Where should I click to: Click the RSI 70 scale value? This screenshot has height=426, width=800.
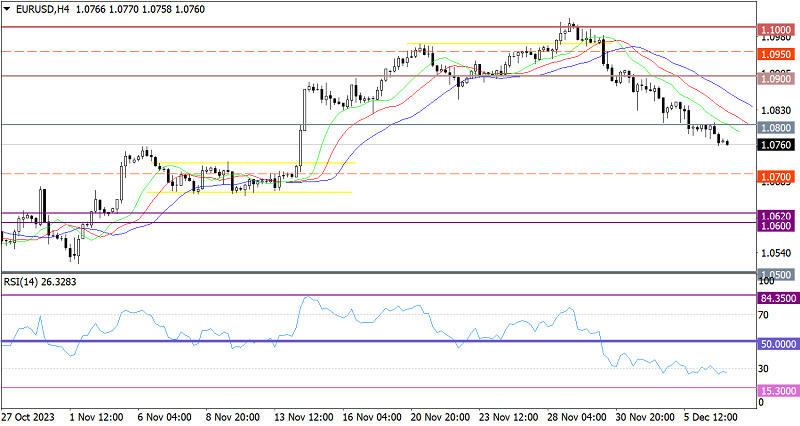click(764, 315)
